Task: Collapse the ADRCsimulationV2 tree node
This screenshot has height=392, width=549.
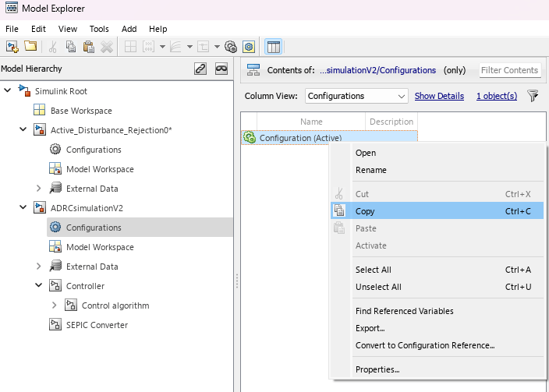Action: point(23,208)
